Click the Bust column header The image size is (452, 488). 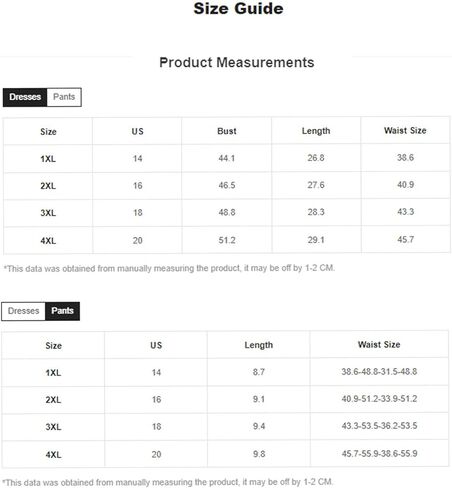point(227,131)
